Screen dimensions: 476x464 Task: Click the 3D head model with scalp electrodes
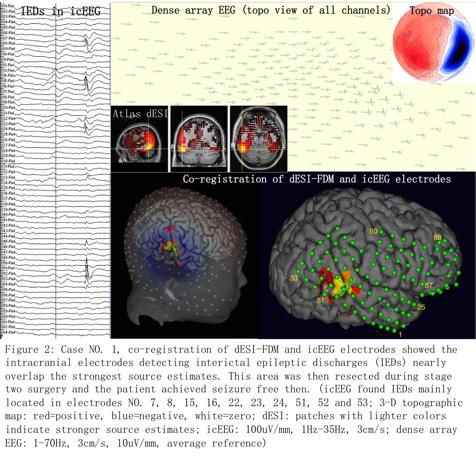click(185, 256)
